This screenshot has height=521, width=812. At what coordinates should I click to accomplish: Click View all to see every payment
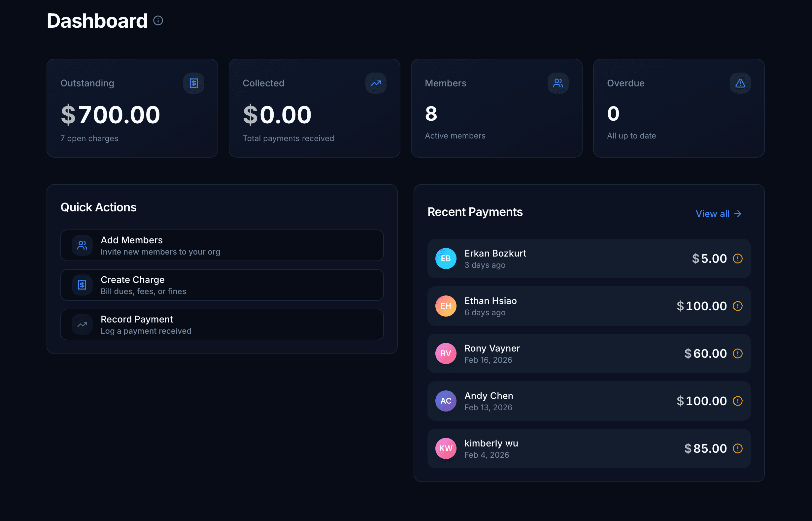coord(719,213)
